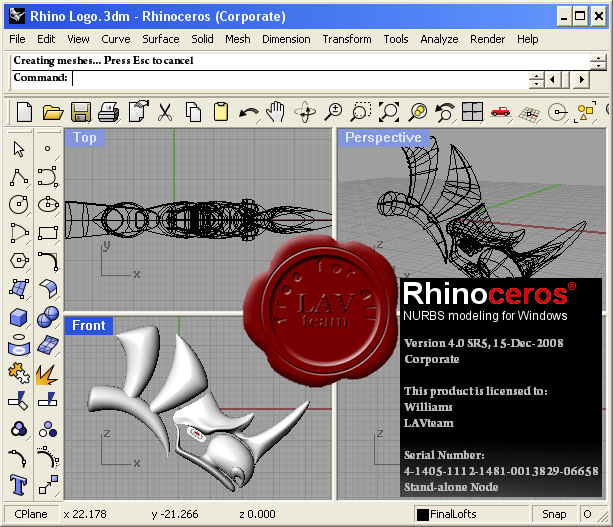Select the Ellipse tool

pyautogui.click(x=48, y=204)
